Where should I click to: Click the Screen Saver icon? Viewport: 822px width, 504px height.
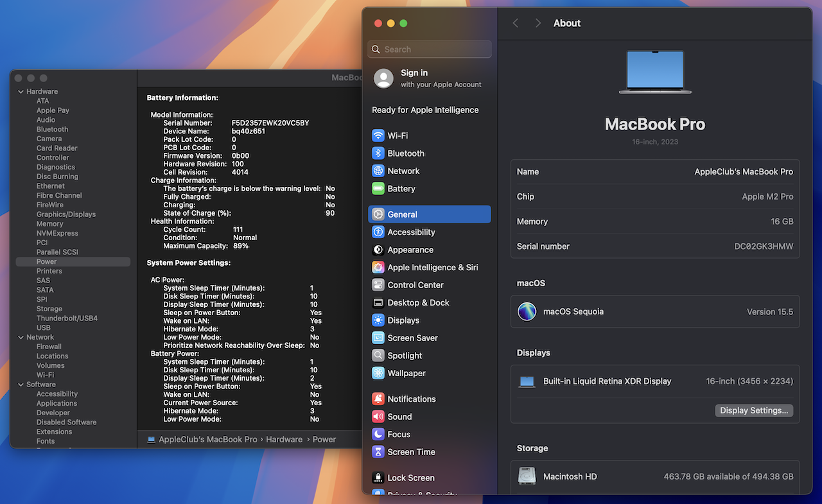pyautogui.click(x=378, y=338)
